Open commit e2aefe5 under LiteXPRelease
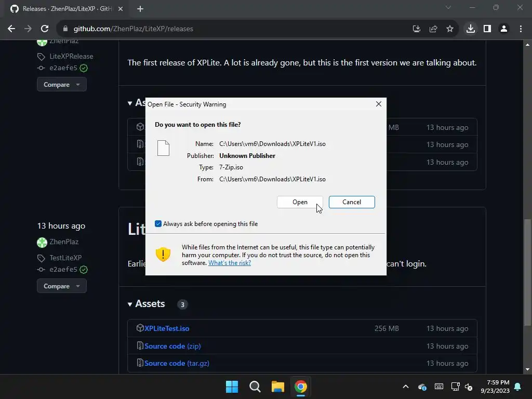This screenshot has width=532, height=399. 63,68
